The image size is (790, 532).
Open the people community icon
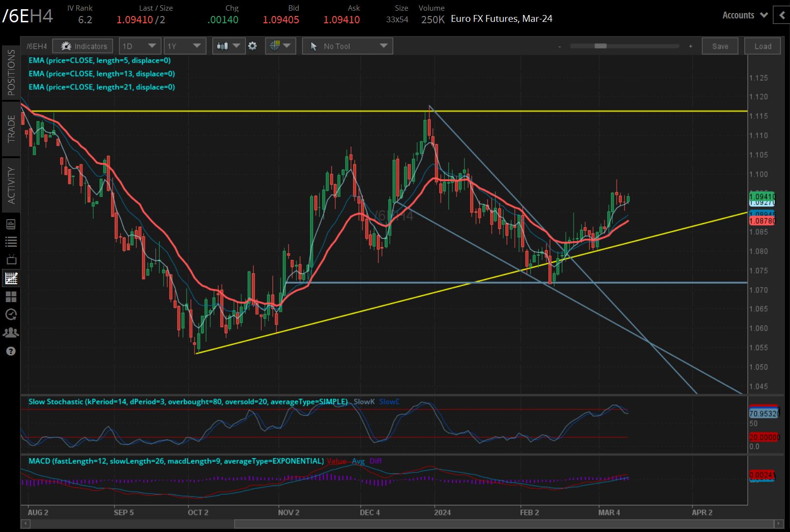pos(11,333)
